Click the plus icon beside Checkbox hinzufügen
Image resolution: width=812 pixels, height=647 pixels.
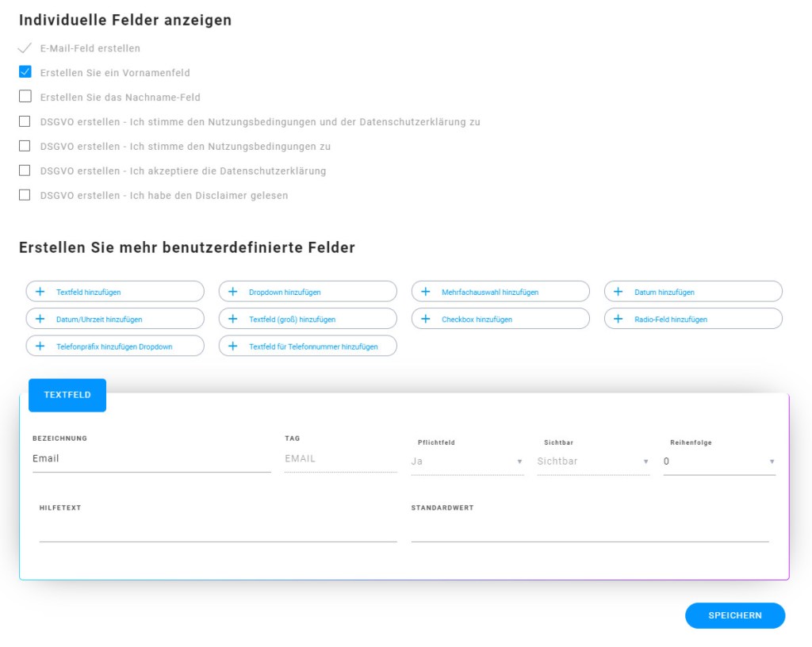(425, 319)
